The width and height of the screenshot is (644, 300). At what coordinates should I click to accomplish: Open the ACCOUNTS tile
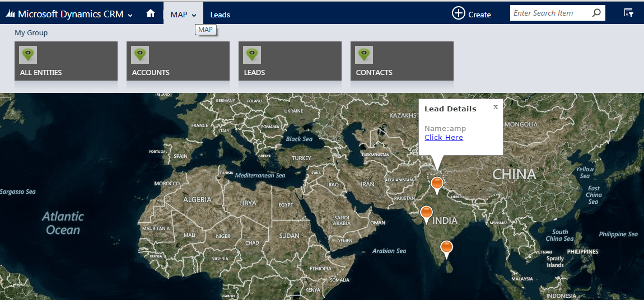[x=178, y=61]
